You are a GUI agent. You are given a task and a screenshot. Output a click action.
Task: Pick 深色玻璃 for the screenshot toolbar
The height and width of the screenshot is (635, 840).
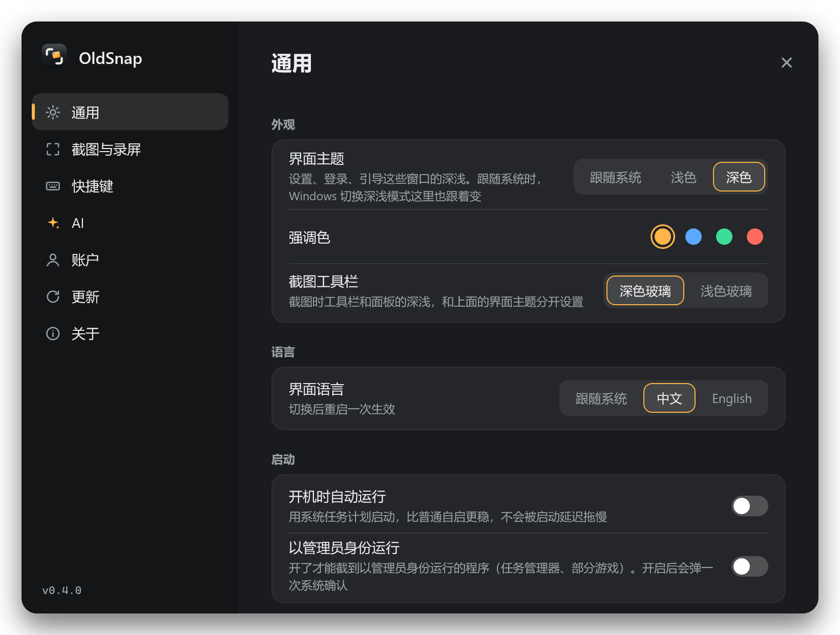pyautogui.click(x=645, y=291)
